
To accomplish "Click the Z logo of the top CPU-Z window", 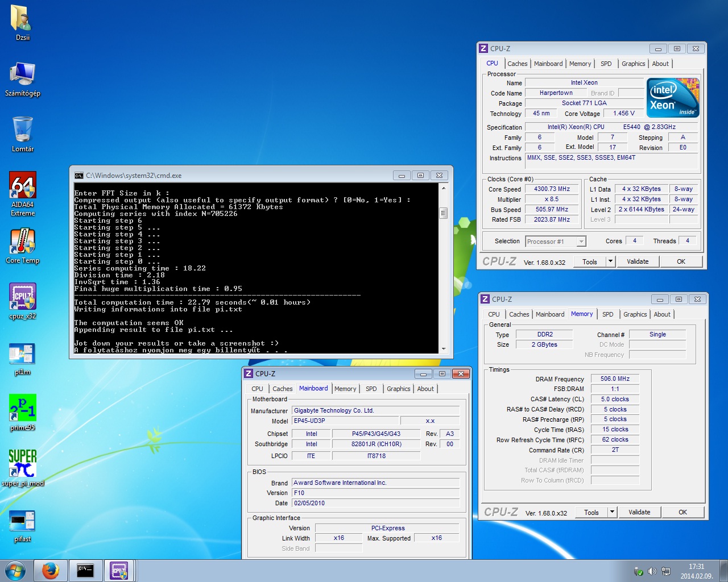I will click(x=483, y=48).
